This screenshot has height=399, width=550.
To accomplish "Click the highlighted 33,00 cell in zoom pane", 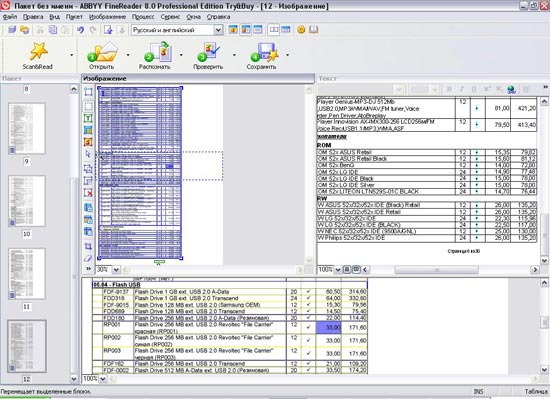I will point(329,327).
